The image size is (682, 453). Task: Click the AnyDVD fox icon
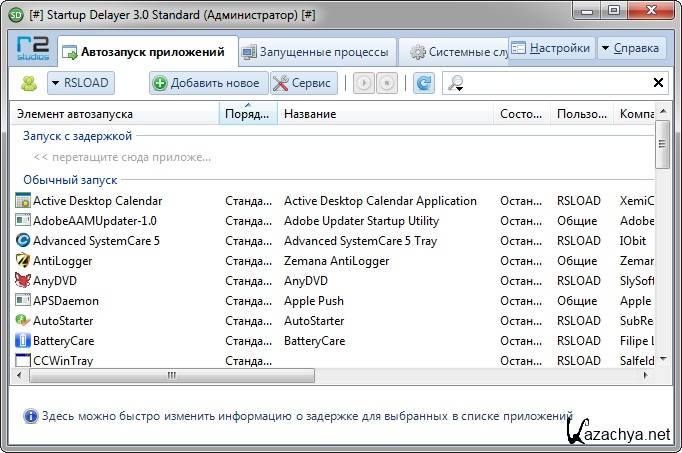coord(24,281)
